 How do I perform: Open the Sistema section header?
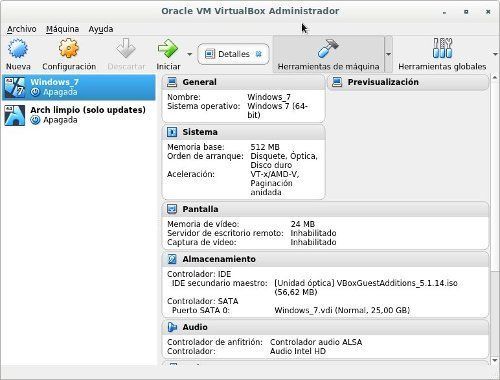[243, 132]
